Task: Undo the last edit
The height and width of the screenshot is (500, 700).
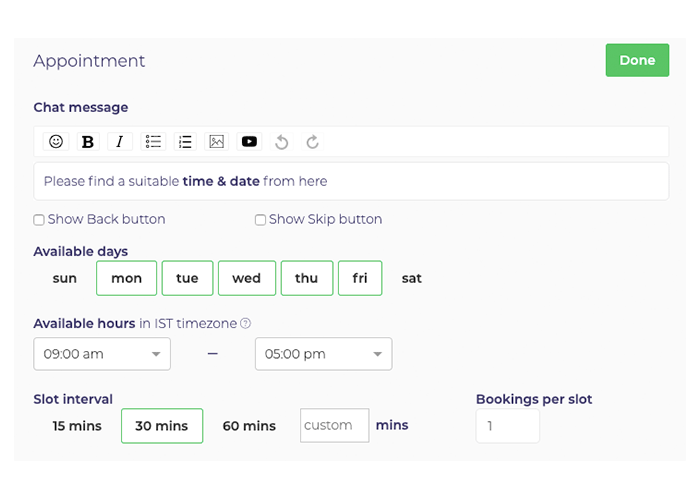Action: tap(282, 142)
